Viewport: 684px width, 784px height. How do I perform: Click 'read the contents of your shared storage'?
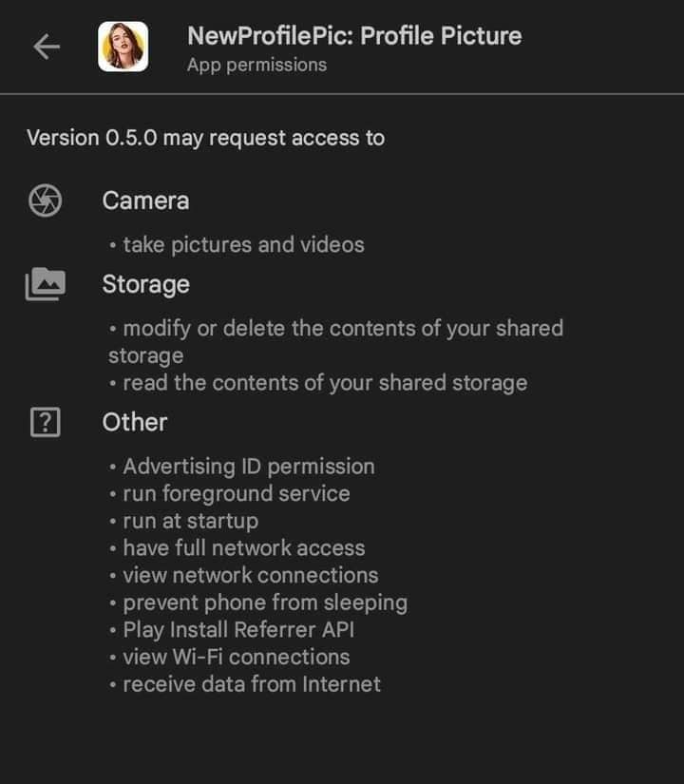click(x=325, y=383)
